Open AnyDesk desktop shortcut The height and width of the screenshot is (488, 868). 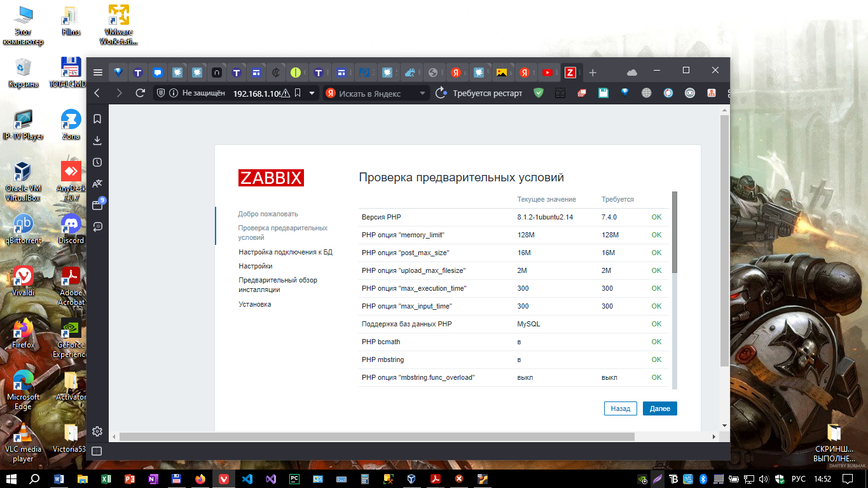[71, 181]
